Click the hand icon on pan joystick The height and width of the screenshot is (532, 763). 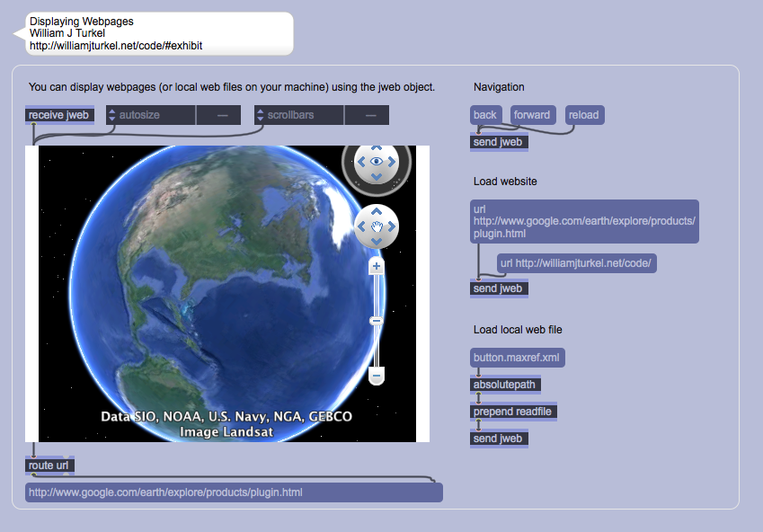(x=377, y=226)
